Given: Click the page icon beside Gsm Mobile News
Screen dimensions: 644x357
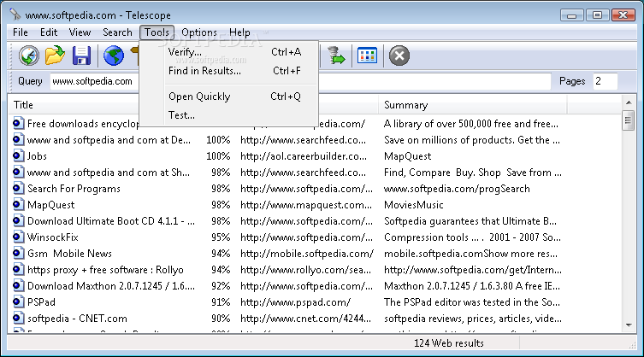Looking at the screenshot, I should (x=18, y=252).
